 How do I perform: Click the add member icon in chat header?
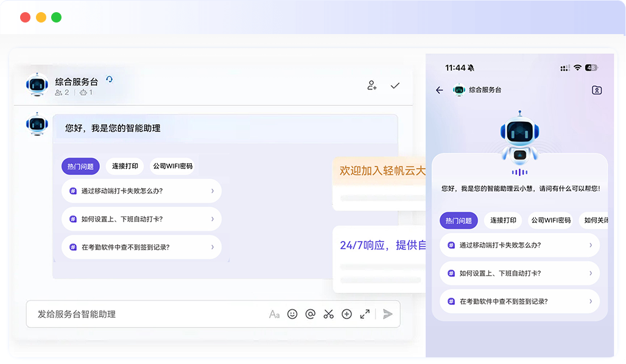tap(371, 86)
